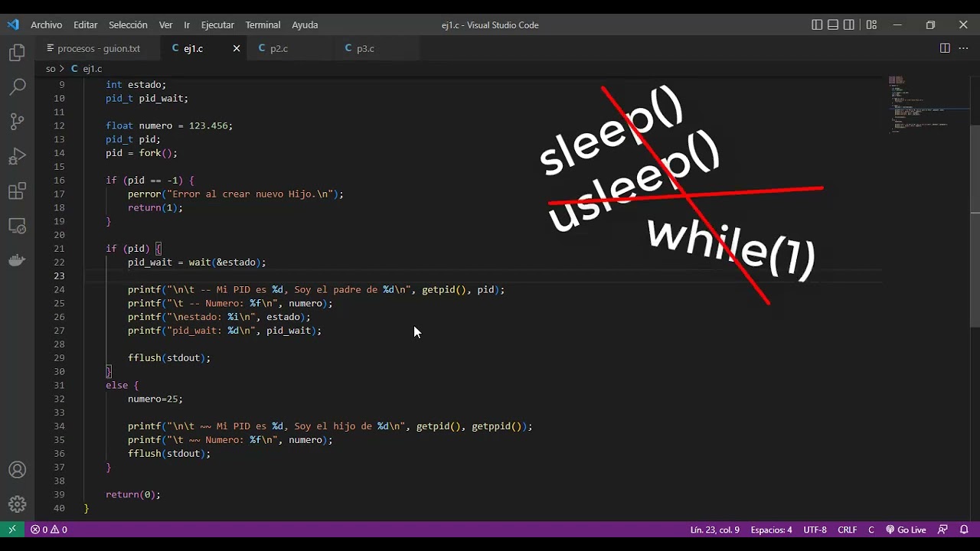Click 'return(0);' on line 39

[x=133, y=495]
